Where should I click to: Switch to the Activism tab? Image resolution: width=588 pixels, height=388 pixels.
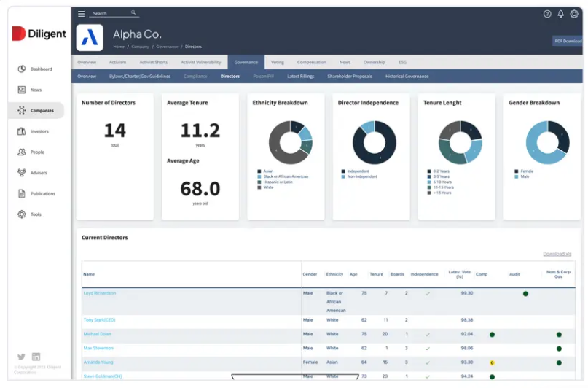[117, 62]
